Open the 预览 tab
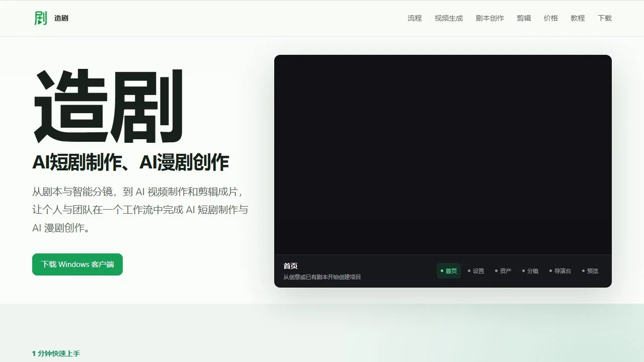644x362 pixels. point(590,271)
